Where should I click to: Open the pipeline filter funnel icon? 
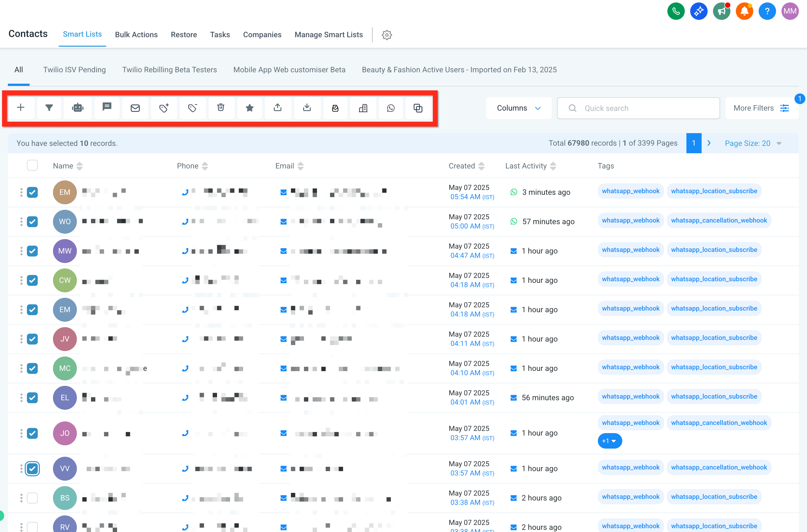coord(49,108)
